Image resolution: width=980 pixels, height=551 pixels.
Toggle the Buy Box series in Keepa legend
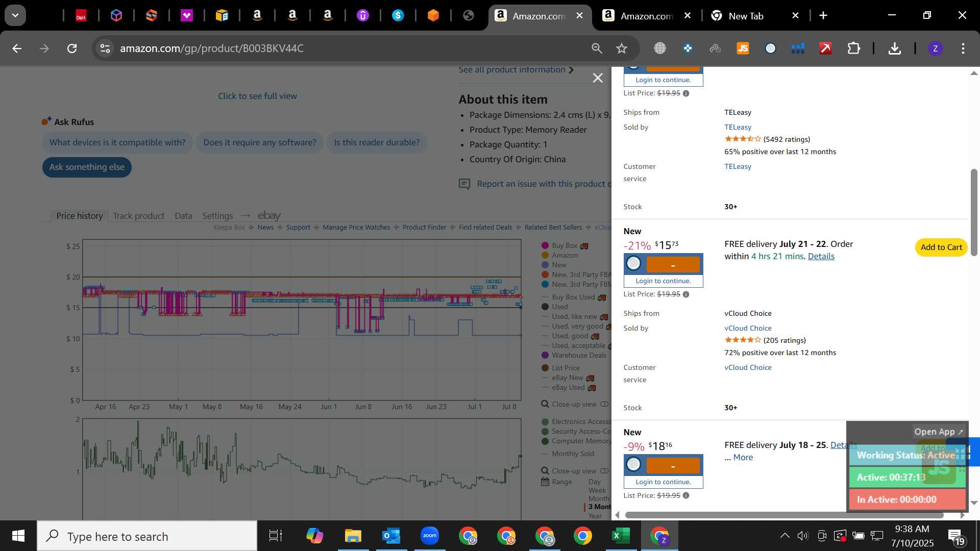click(565, 246)
